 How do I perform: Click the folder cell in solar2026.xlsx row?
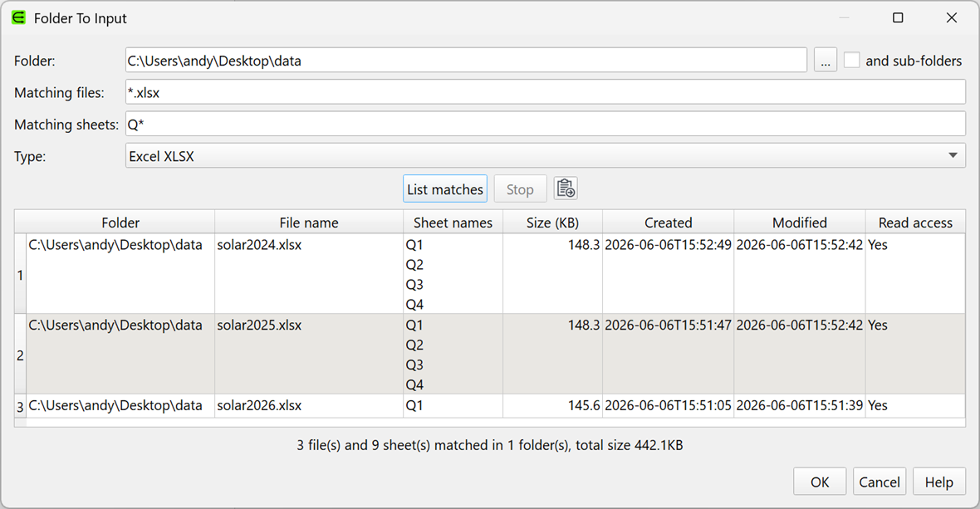click(120, 406)
